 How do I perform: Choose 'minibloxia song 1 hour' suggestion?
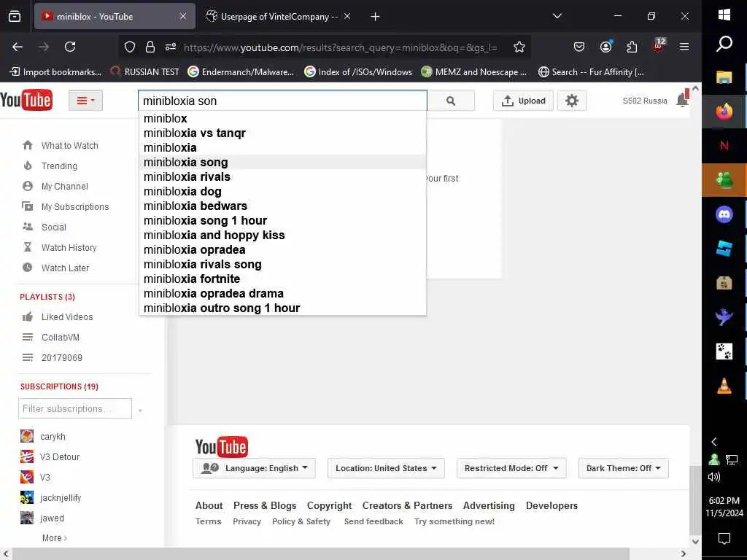click(282, 220)
